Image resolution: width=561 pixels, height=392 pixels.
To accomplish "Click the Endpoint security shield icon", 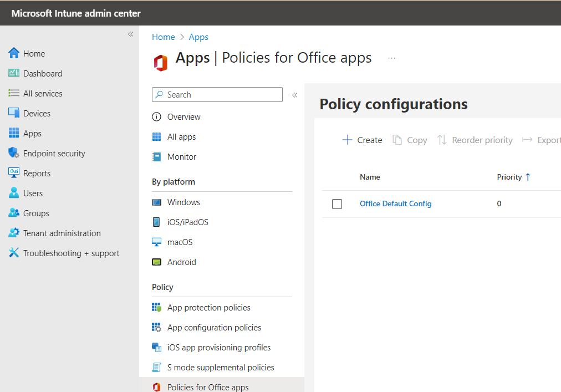I will tap(14, 154).
